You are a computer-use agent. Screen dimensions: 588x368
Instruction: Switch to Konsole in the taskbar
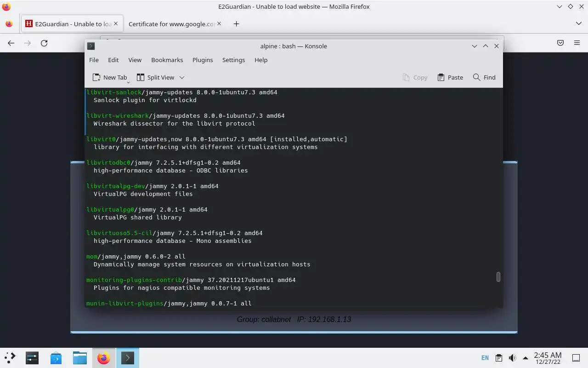[x=128, y=357]
